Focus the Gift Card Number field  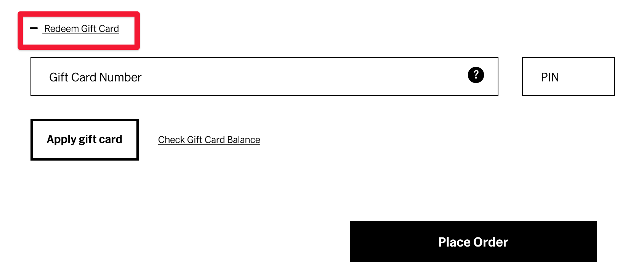click(x=264, y=76)
